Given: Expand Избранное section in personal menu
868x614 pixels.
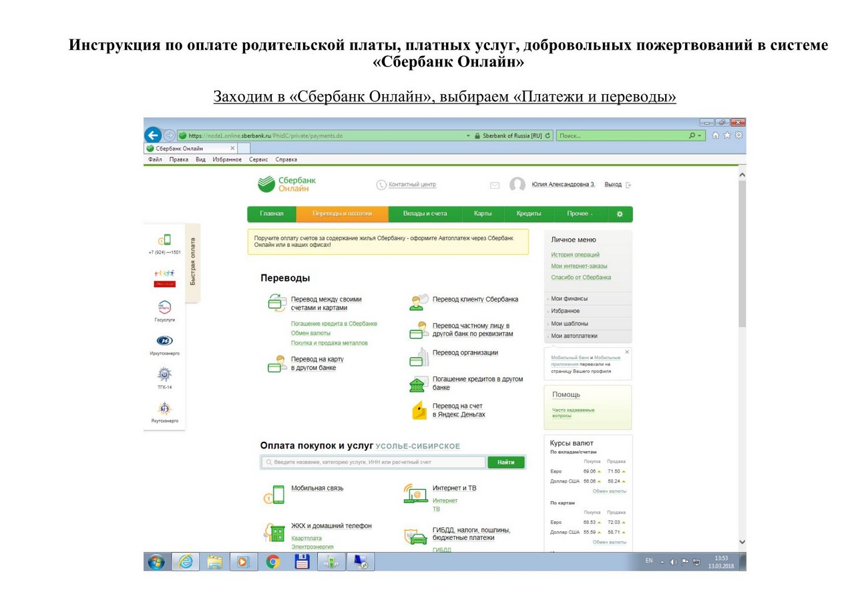Looking at the screenshot, I should pyautogui.click(x=588, y=311).
